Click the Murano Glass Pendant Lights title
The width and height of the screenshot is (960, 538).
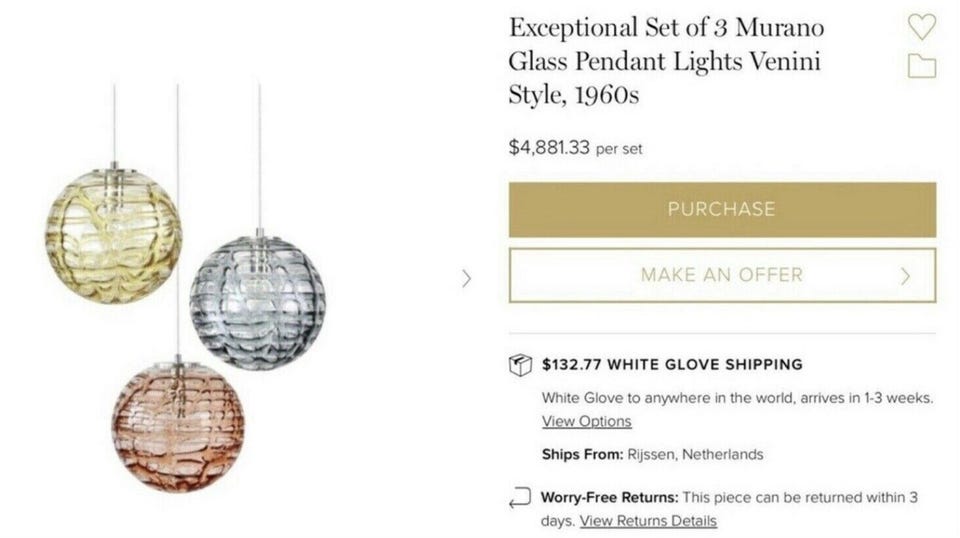tap(665, 62)
